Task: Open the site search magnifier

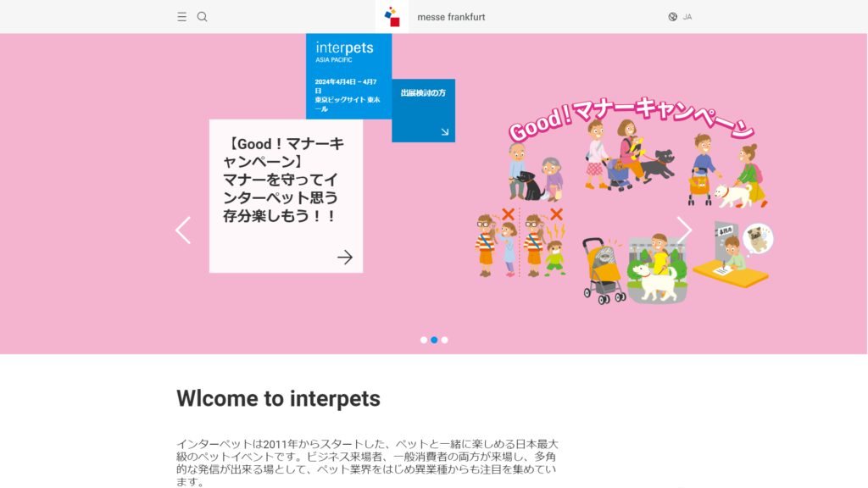Action: coord(202,17)
